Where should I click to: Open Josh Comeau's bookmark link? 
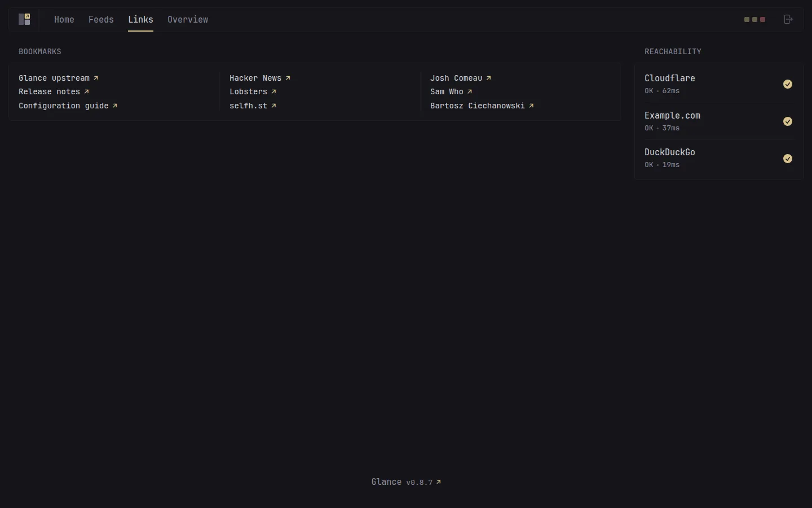(461, 78)
